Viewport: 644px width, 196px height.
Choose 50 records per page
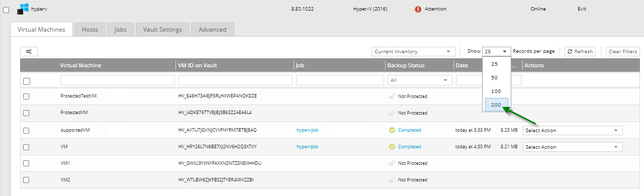496,77
